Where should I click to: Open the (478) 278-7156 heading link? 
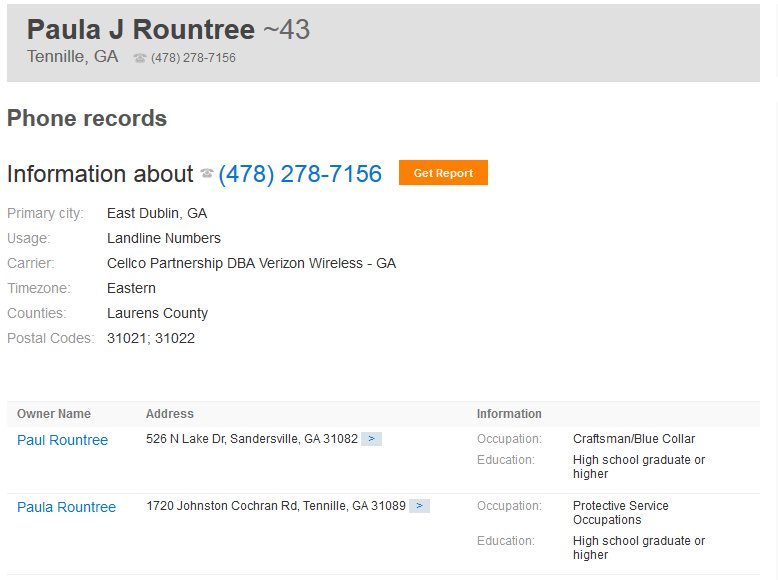pyautogui.click(x=300, y=174)
